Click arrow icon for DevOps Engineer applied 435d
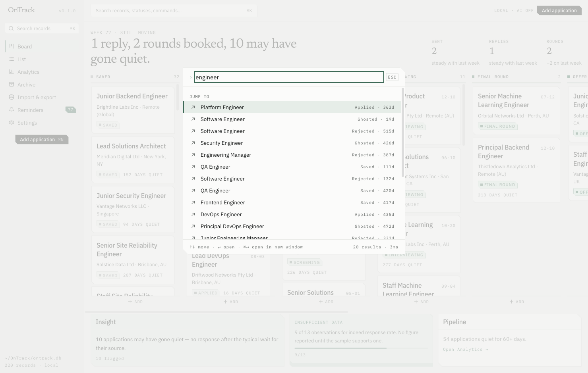The width and height of the screenshot is (588, 373). point(193,214)
